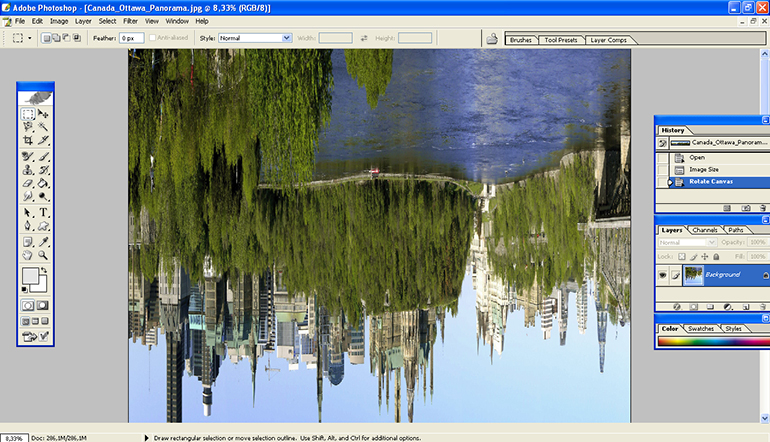Activate the Zoom magnifier tool

(x=44, y=254)
